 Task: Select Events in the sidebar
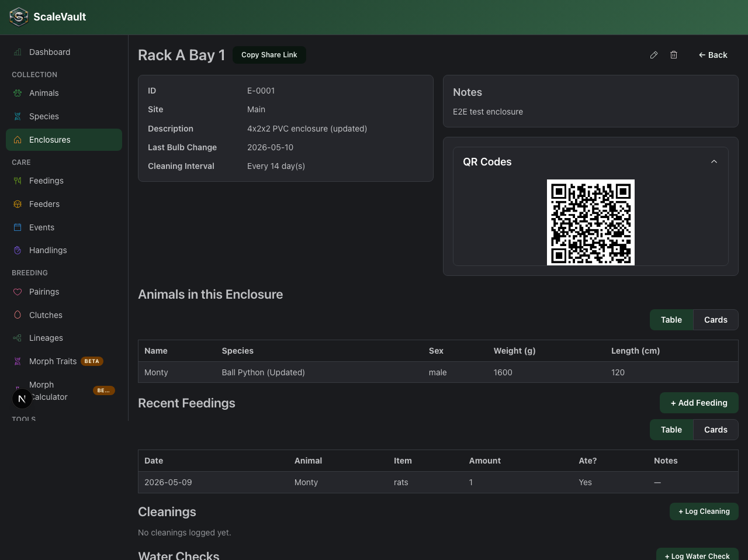64,227
